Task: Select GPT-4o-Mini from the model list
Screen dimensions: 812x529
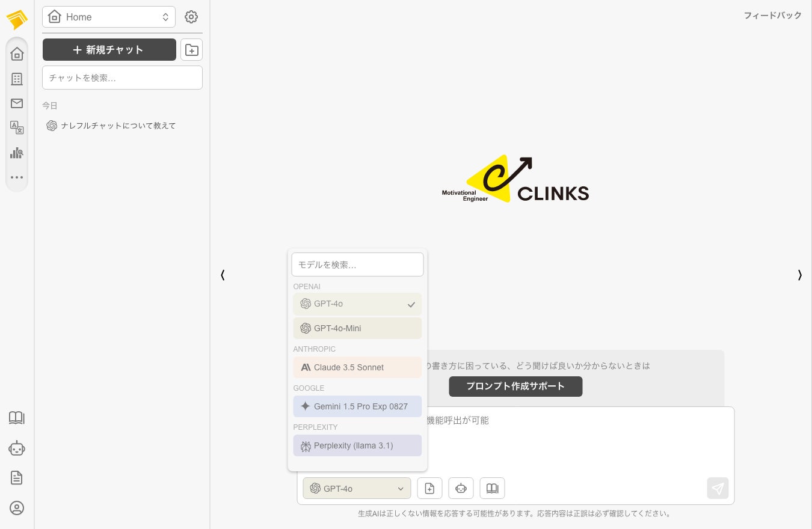Action: (357, 328)
